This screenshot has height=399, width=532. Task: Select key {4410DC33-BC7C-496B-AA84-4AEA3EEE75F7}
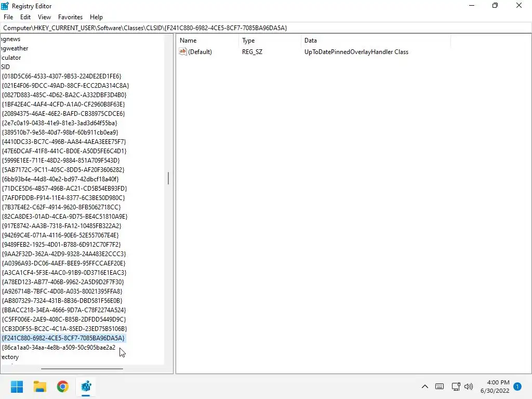(64, 141)
